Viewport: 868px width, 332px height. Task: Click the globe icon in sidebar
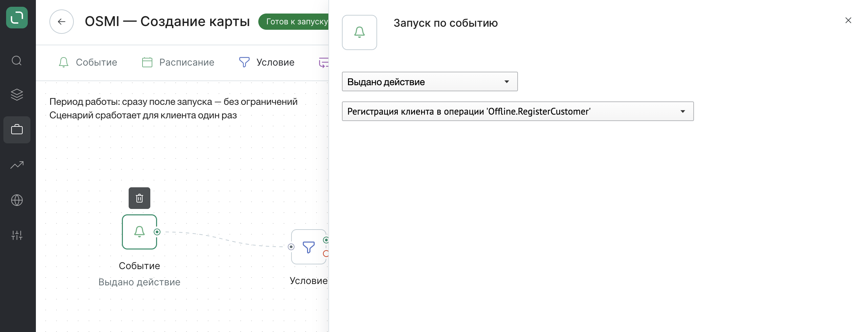click(x=17, y=200)
